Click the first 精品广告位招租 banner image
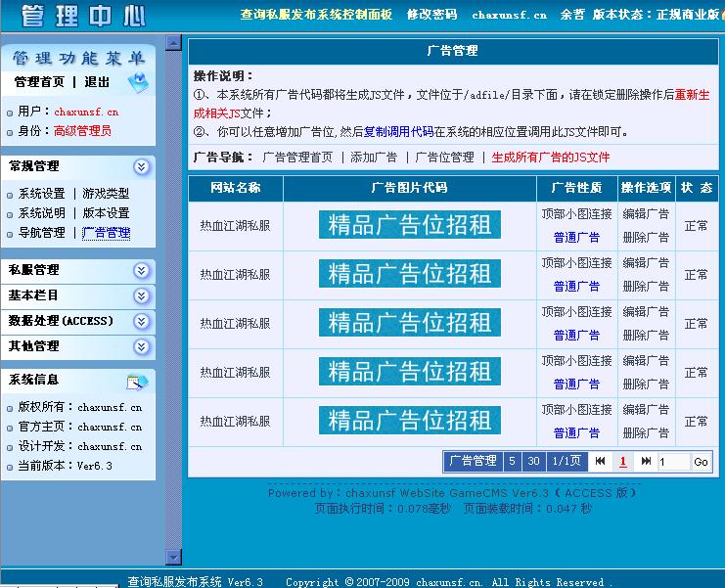This screenshot has width=725, height=588. (x=409, y=225)
